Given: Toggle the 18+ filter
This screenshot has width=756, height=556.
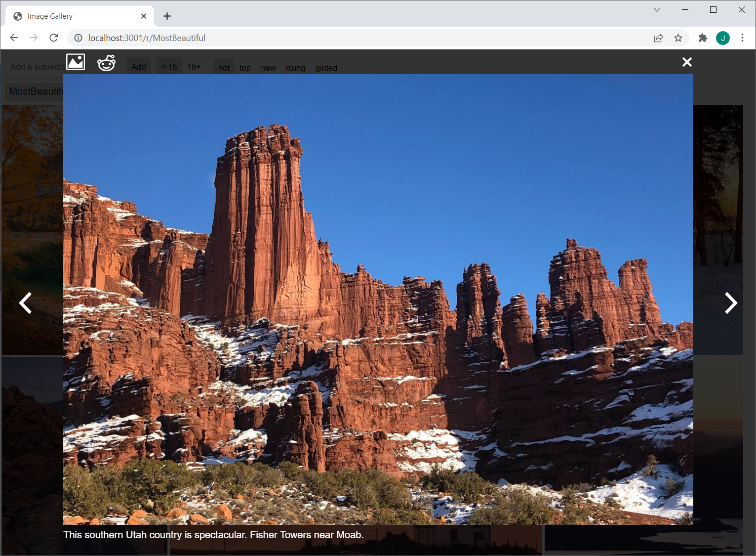Looking at the screenshot, I should (194, 67).
